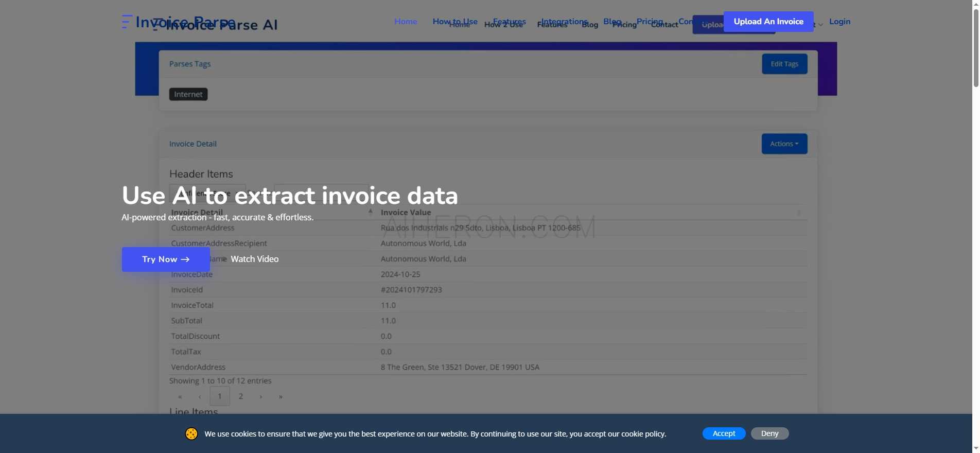Click the Invoice Value column header

pyautogui.click(x=406, y=212)
